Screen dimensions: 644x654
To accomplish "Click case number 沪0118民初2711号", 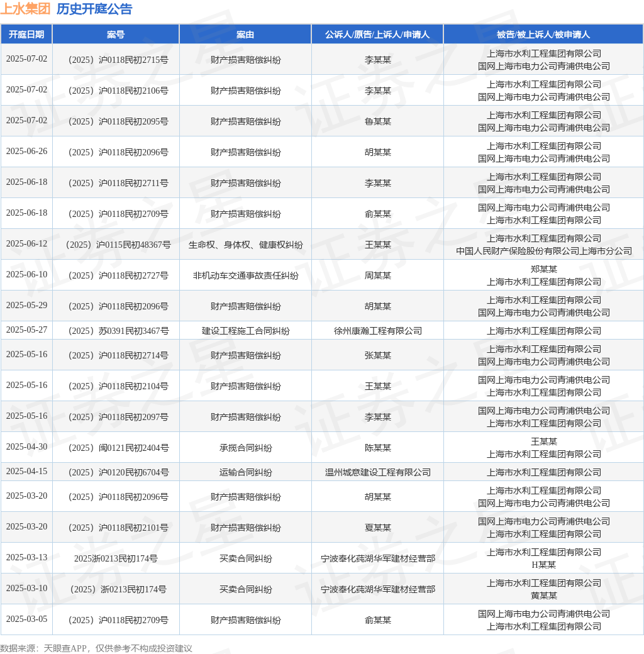I will point(118,183).
